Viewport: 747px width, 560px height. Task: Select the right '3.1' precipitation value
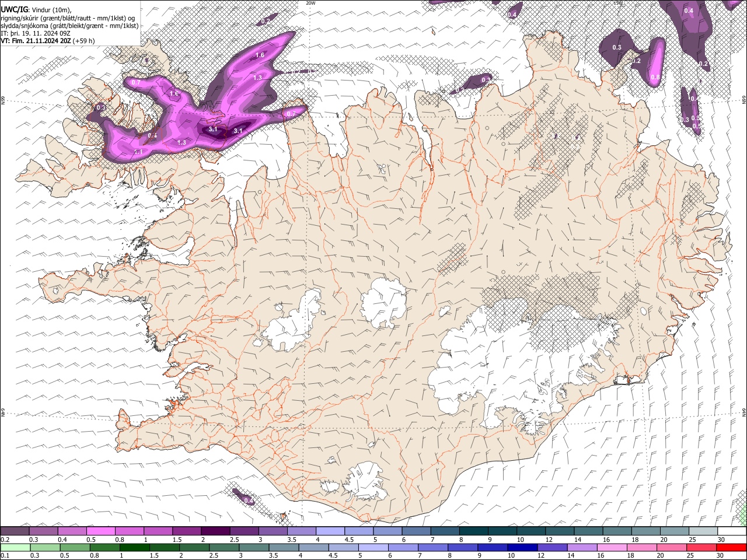click(238, 131)
